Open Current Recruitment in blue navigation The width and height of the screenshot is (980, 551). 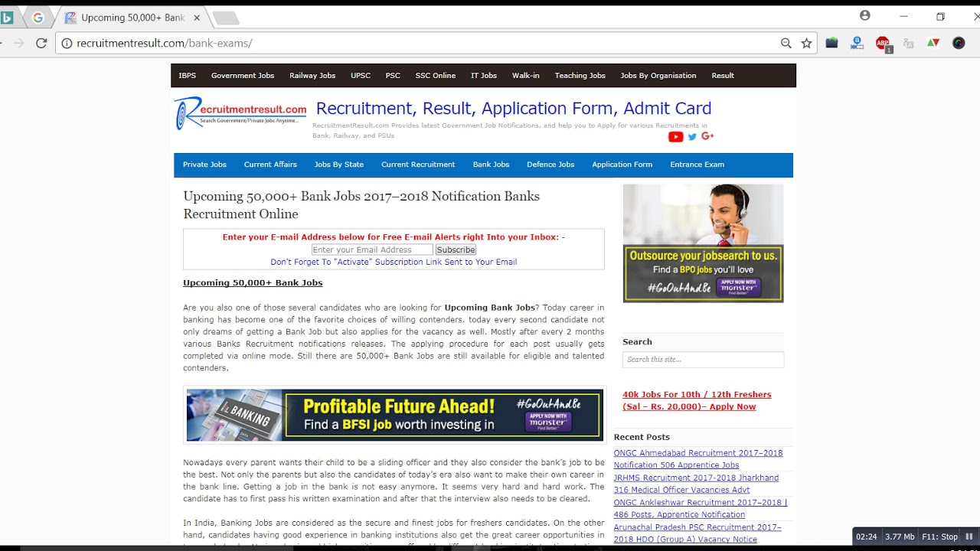click(x=418, y=165)
